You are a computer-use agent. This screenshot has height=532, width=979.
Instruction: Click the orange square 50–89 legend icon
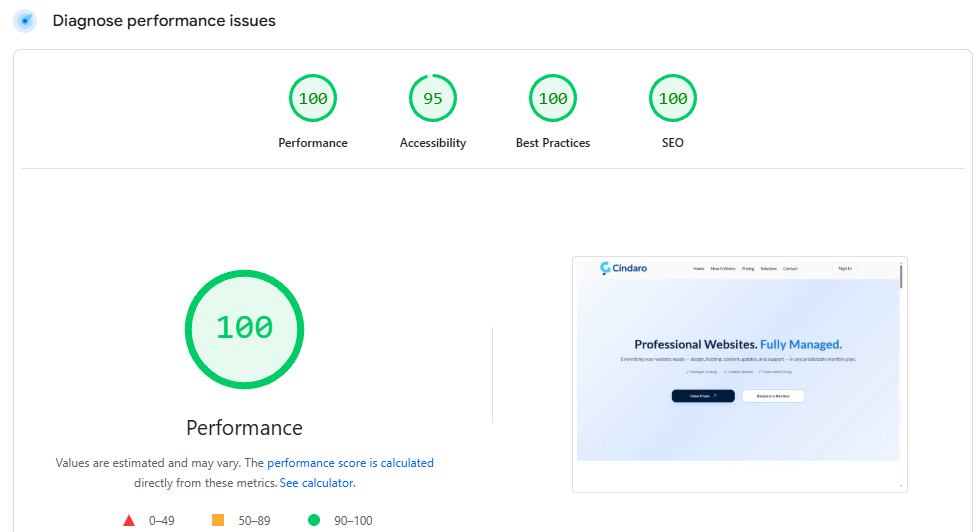pos(218,520)
